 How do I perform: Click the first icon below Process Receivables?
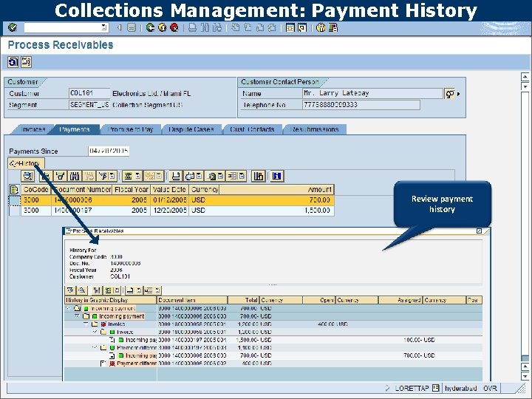coord(13,62)
